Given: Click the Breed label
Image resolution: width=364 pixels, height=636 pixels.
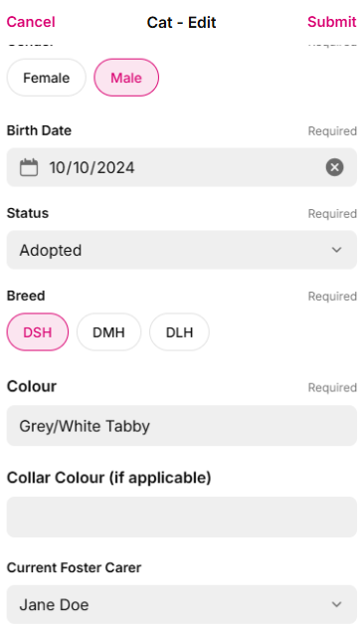Looking at the screenshot, I should (x=26, y=296).
